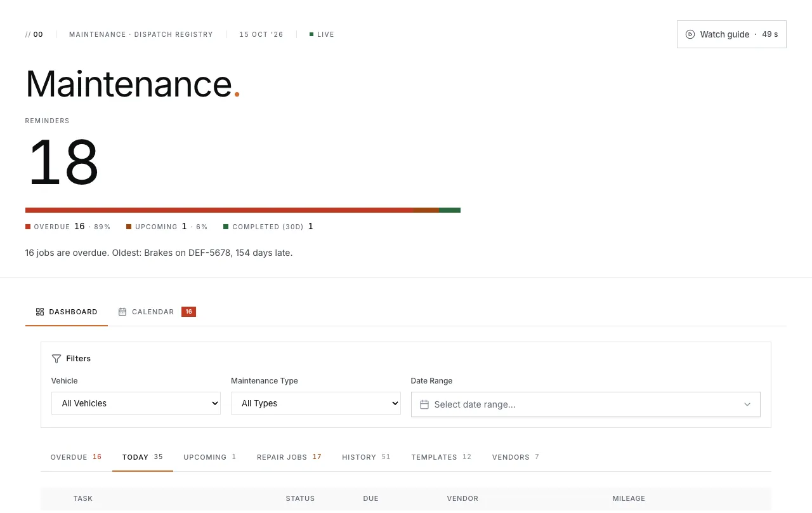Click the Filters funnel icon

pos(56,359)
